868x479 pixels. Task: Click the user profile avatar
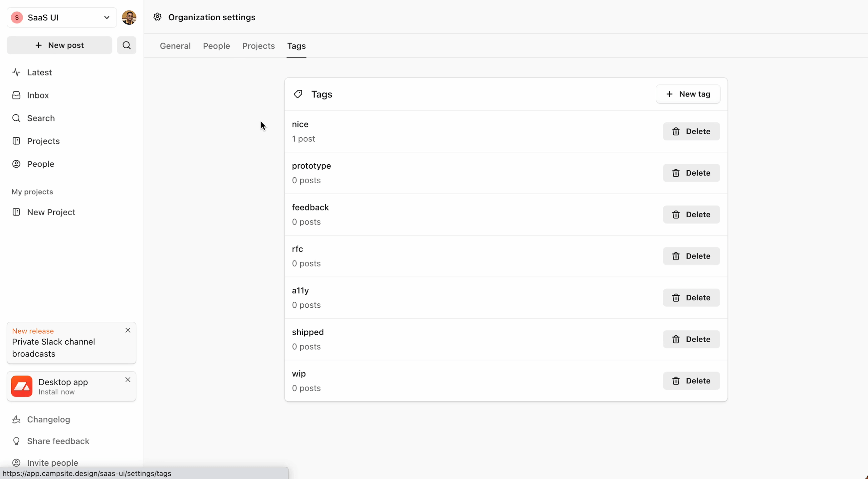(x=129, y=18)
